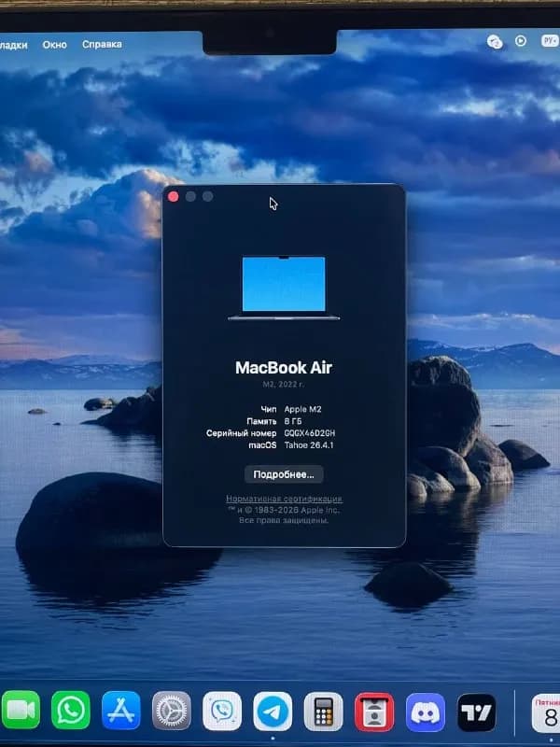Click the Apple M2 chip value
Screen dimensions: 560x747
coord(302,409)
